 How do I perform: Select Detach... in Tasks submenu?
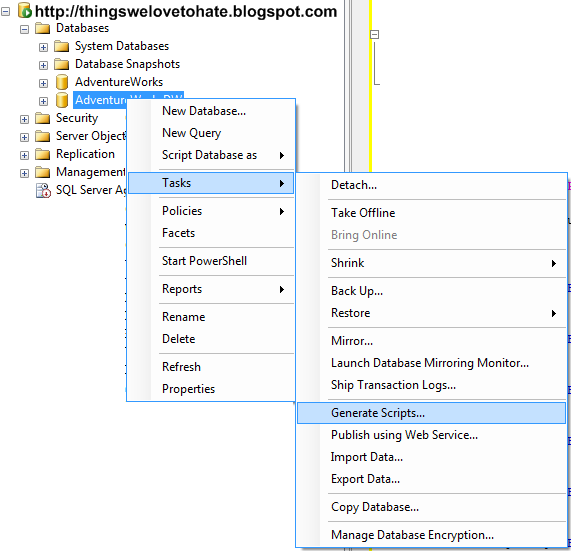click(432, 185)
